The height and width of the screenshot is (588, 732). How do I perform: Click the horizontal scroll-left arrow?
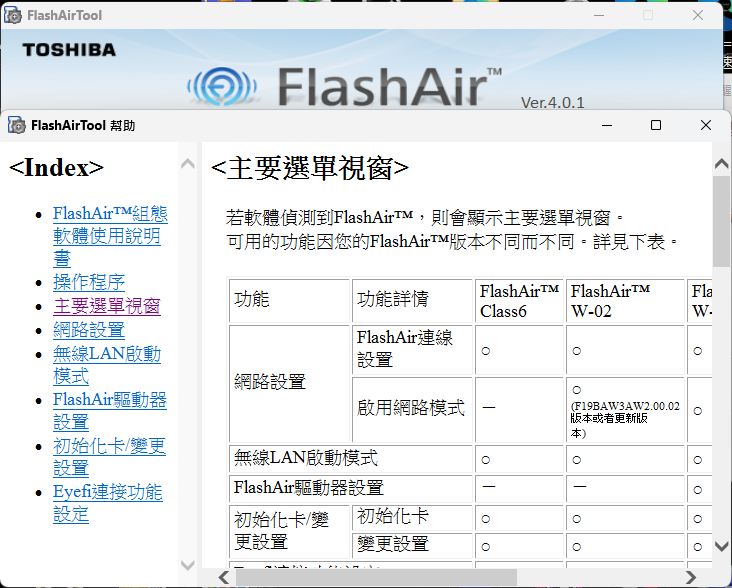pos(224,577)
